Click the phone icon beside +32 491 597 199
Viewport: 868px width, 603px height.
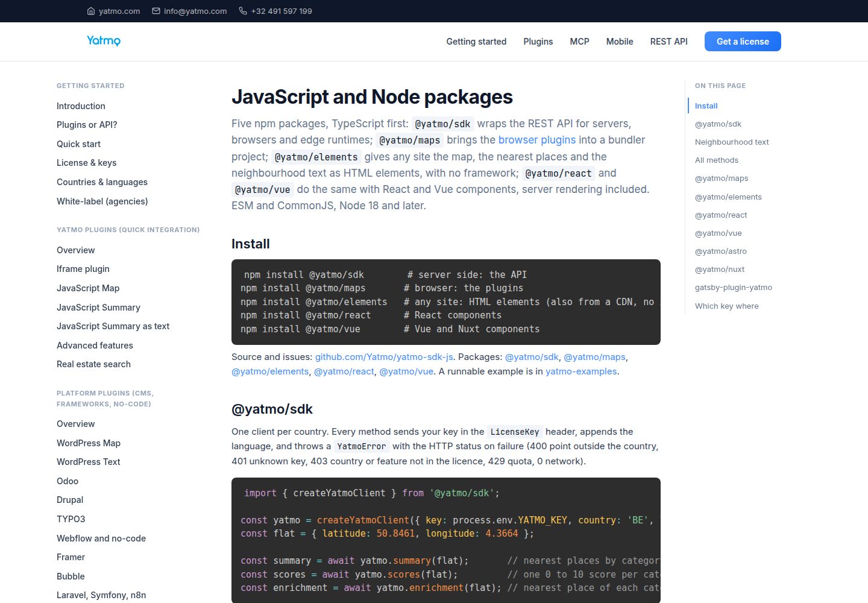243,11
